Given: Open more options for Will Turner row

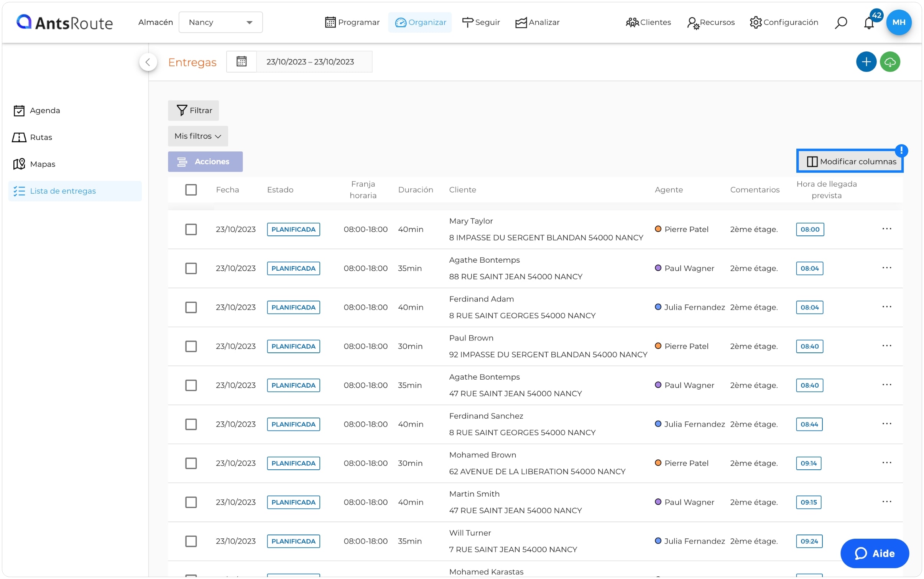Looking at the screenshot, I should coord(886,541).
